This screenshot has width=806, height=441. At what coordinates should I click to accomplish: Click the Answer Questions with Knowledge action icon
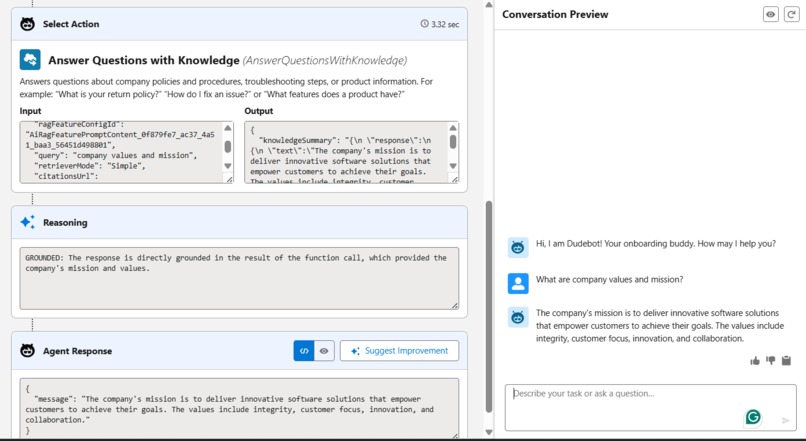(30, 60)
